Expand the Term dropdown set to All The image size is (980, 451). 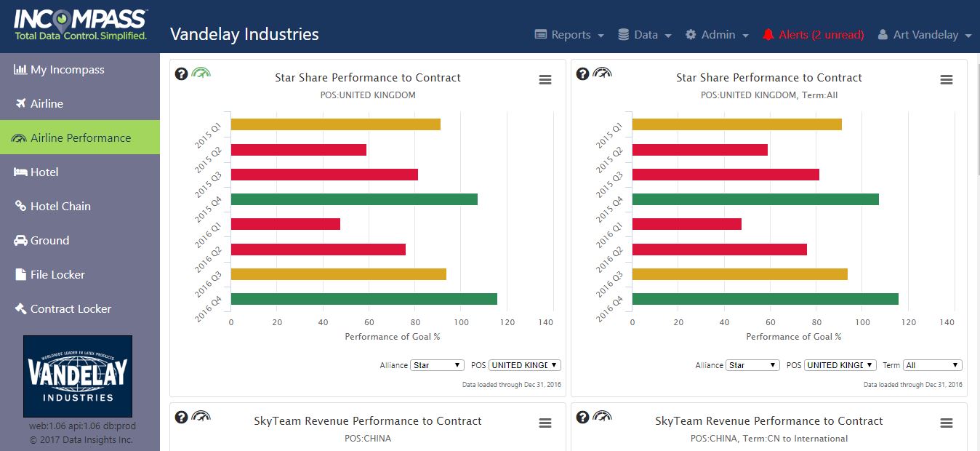[932, 365]
